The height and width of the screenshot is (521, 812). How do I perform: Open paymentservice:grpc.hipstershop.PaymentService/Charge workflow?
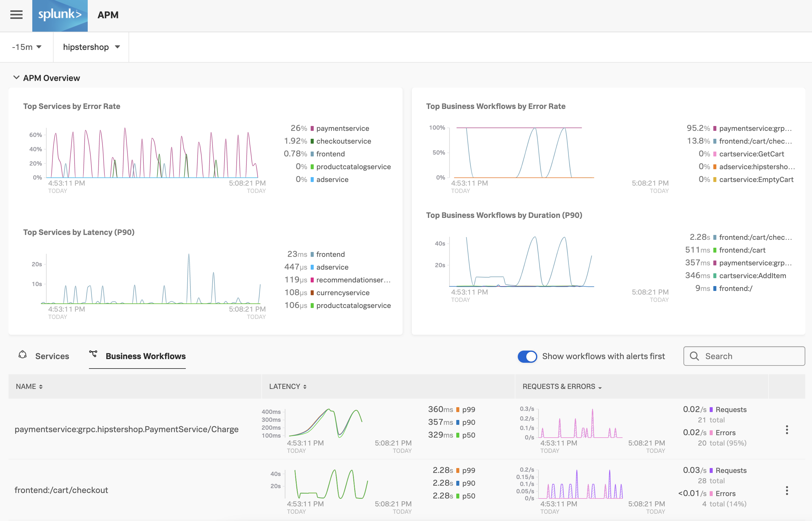(126, 429)
